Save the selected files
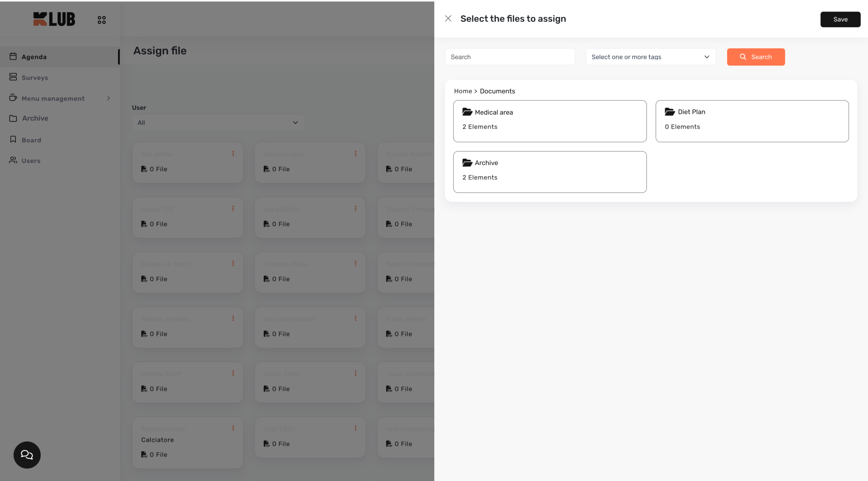The height and width of the screenshot is (481, 868). coord(840,19)
